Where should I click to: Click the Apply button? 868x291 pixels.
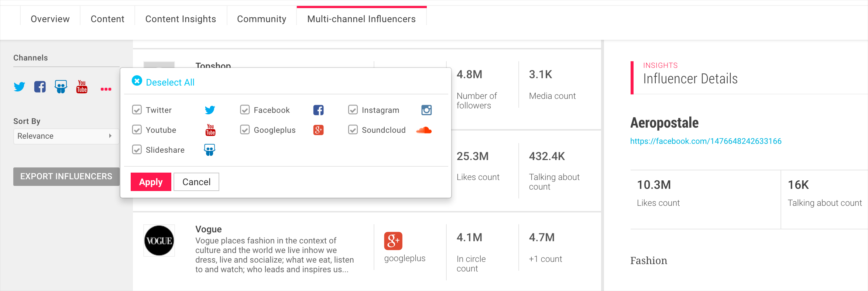coord(151,182)
